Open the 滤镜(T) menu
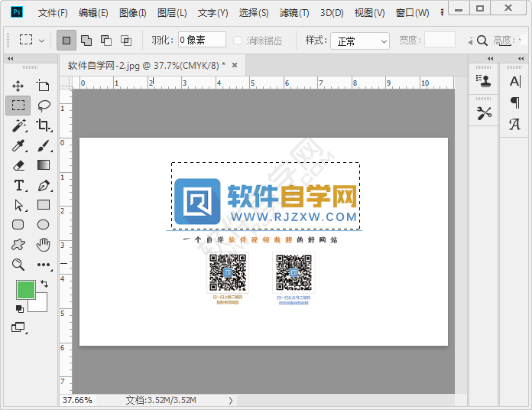The width and height of the screenshot is (532, 410). tap(294, 13)
